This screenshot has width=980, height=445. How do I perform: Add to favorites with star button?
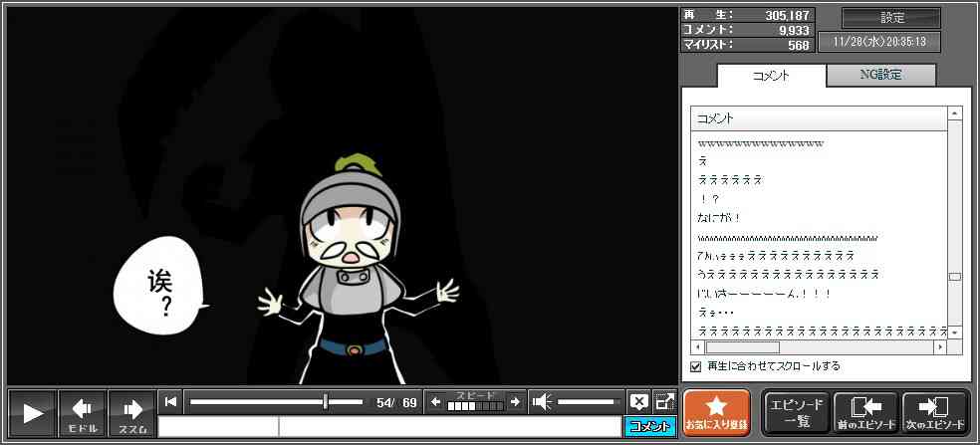[x=717, y=412]
